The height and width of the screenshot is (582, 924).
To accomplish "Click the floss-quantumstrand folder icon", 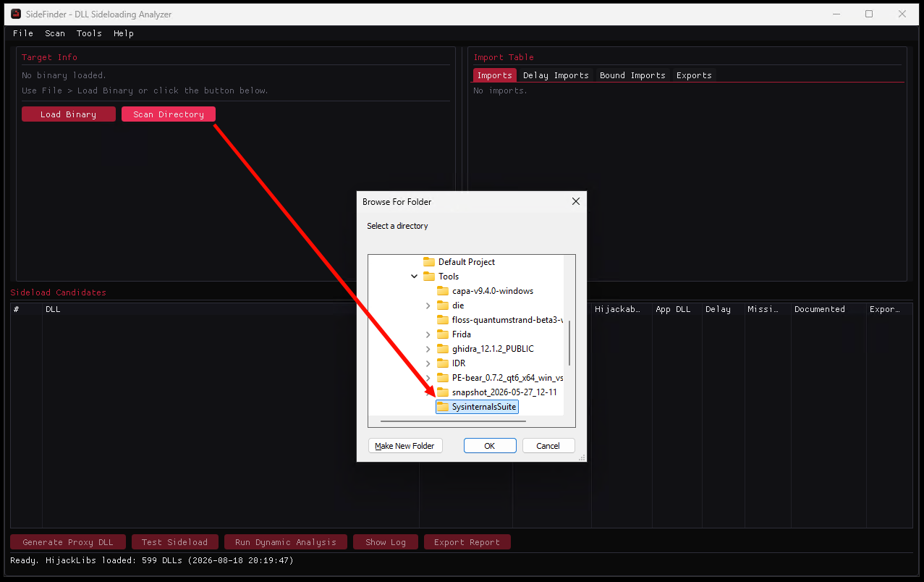I will tap(443, 320).
